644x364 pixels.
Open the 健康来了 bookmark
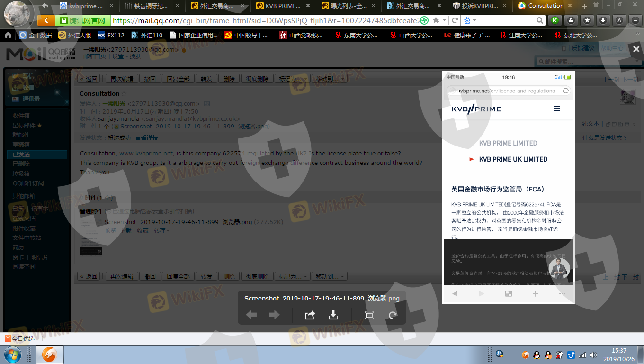[467, 35]
